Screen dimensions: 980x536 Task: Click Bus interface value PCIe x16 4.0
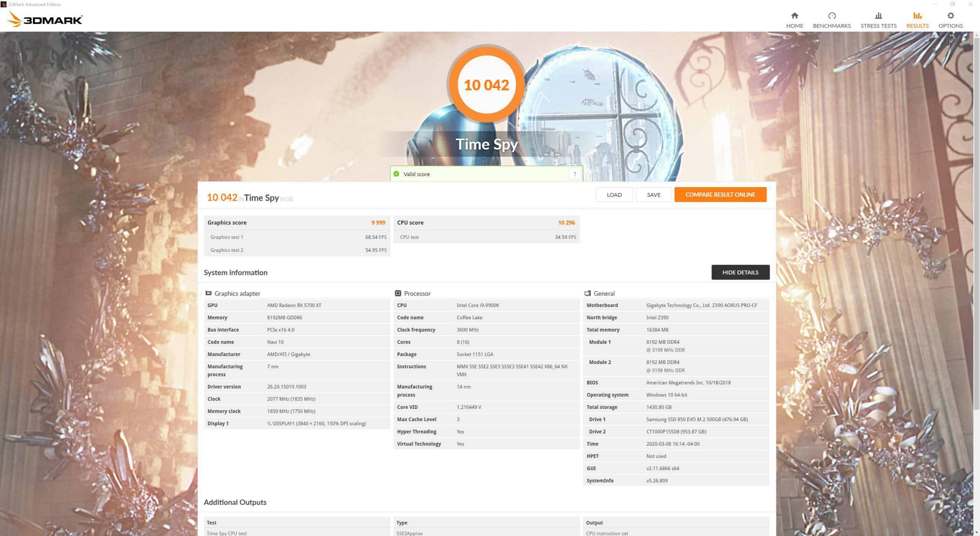281,330
